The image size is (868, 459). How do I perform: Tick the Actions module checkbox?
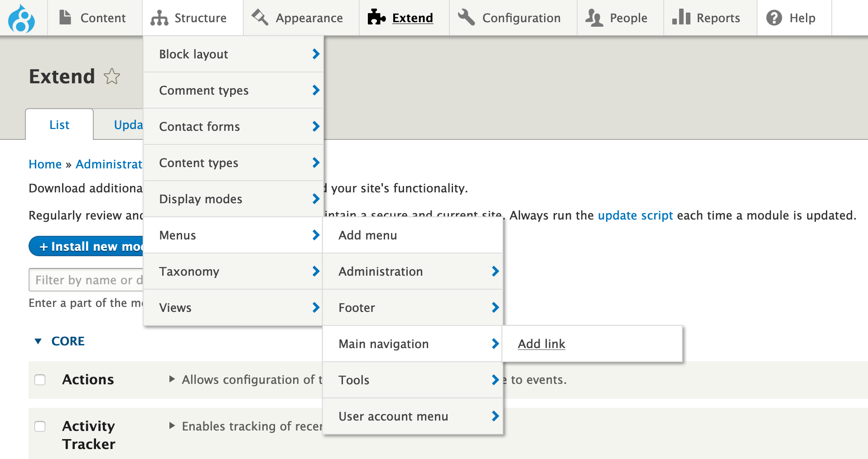pos(40,379)
